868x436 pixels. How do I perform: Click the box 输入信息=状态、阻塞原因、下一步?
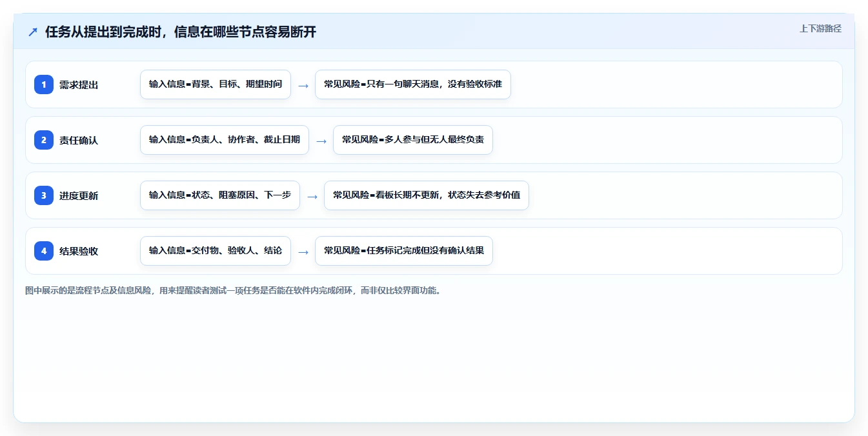click(220, 195)
